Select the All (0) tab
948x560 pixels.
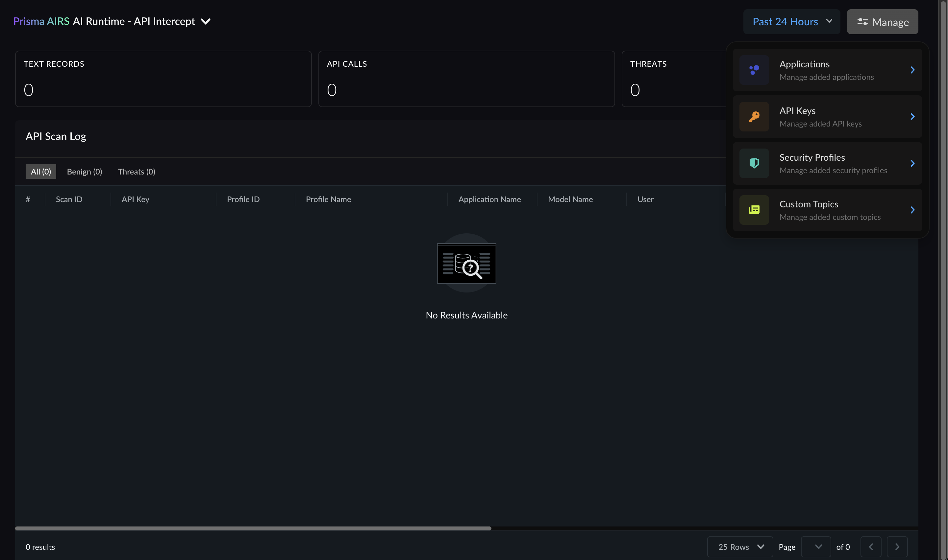pos(41,172)
